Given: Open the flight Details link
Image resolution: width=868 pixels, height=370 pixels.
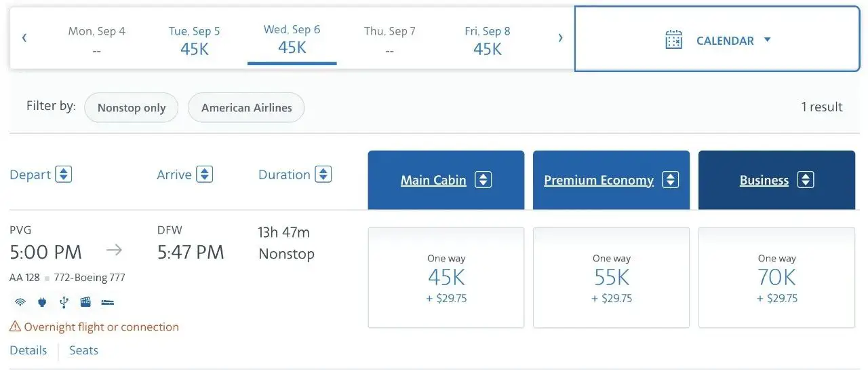Looking at the screenshot, I should point(28,350).
